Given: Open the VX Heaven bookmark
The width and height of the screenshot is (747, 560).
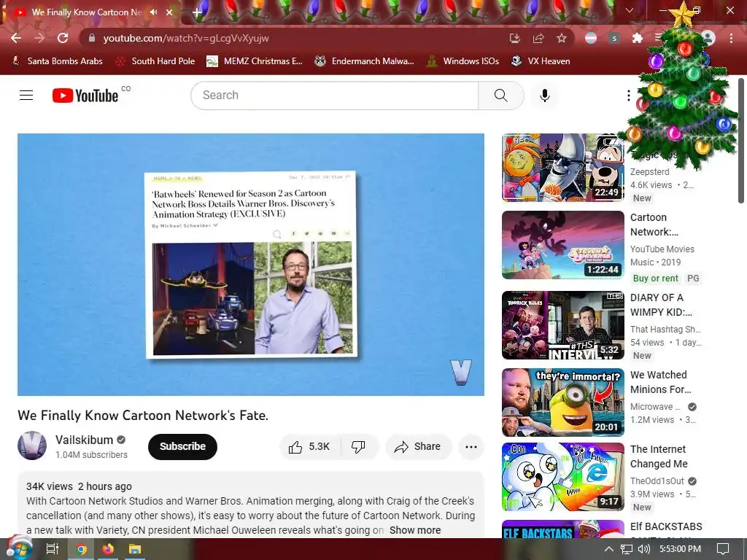Looking at the screenshot, I should point(541,61).
